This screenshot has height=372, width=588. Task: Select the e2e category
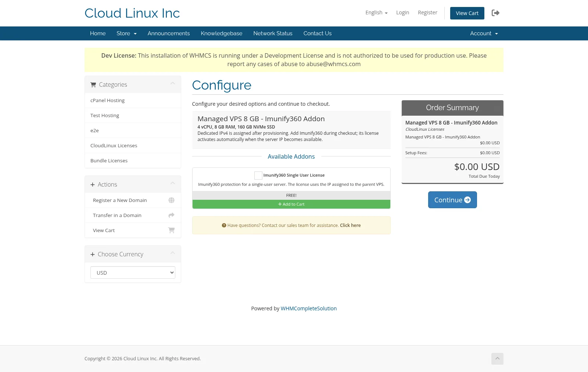[x=133, y=130]
